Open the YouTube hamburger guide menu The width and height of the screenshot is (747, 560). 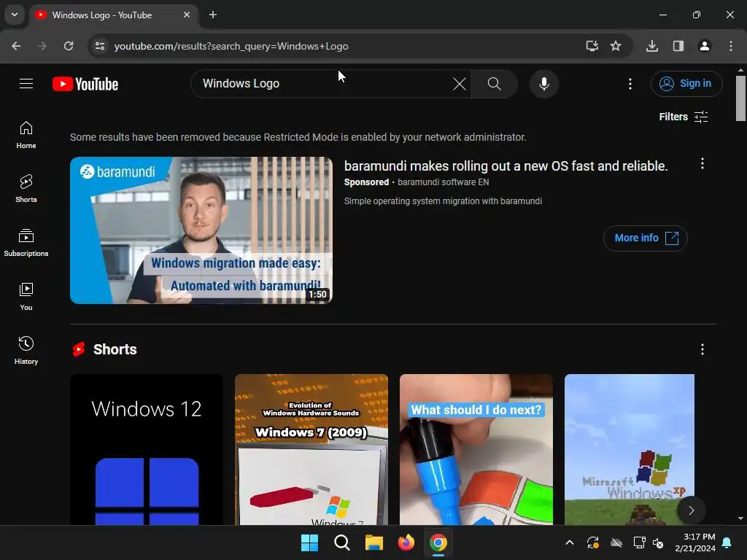pyautogui.click(x=26, y=84)
